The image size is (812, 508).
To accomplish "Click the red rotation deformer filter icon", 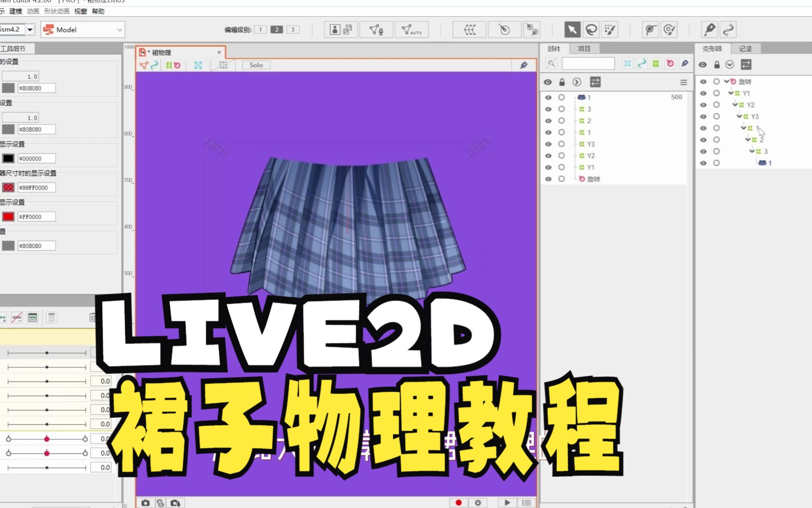I will point(670,63).
